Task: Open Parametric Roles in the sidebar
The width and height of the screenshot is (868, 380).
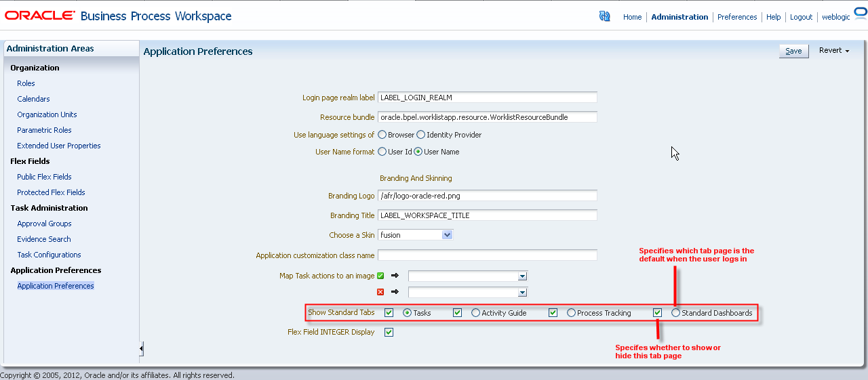Action: pos(44,130)
